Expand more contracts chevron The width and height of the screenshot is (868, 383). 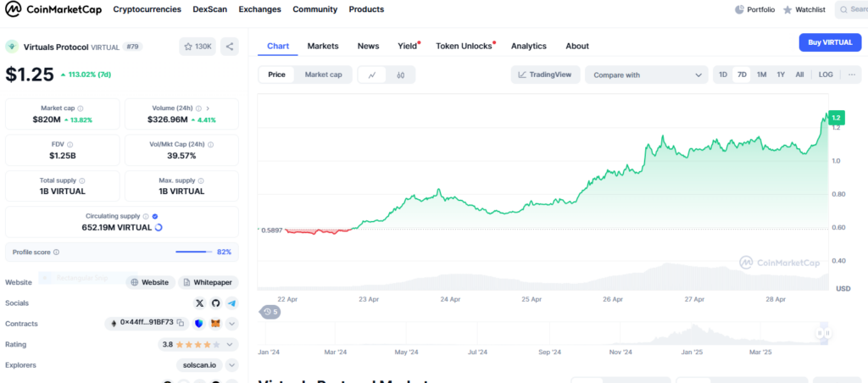pyautogui.click(x=232, y=323)
